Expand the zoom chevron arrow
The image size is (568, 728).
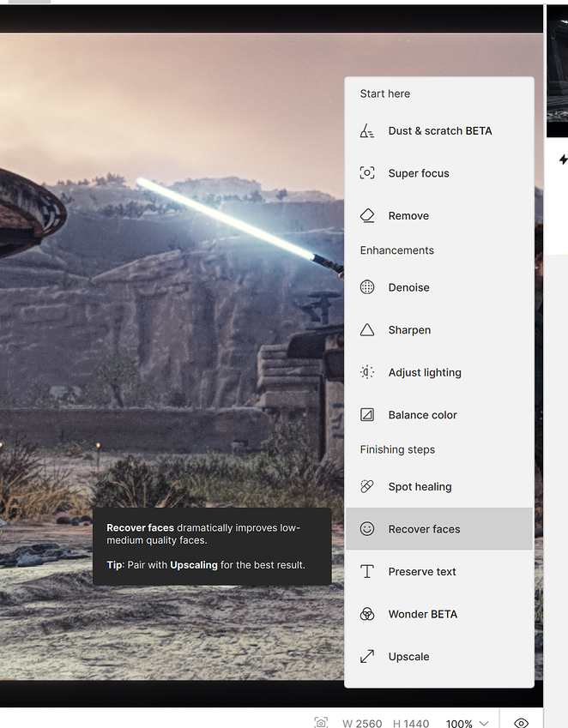click(485, 723)
